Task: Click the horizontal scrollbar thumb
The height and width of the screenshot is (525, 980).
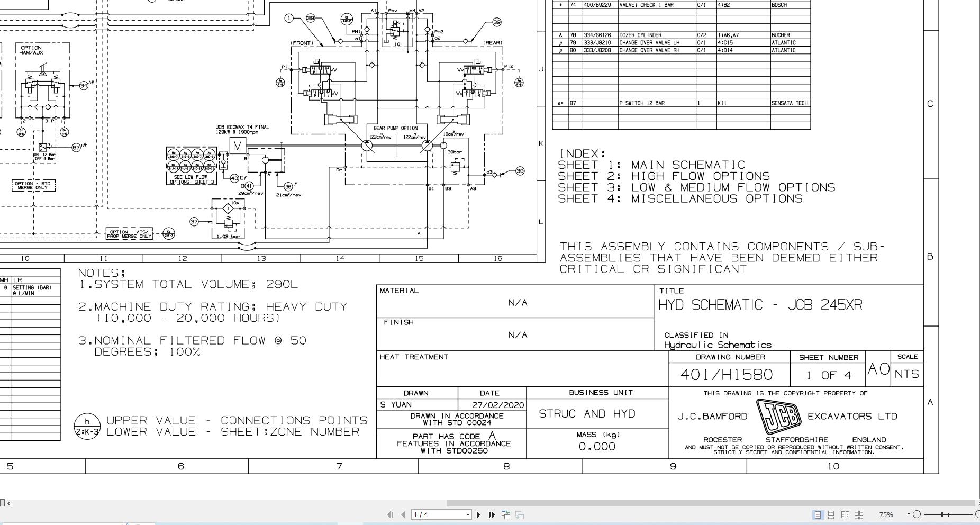Action: point(710,503)
